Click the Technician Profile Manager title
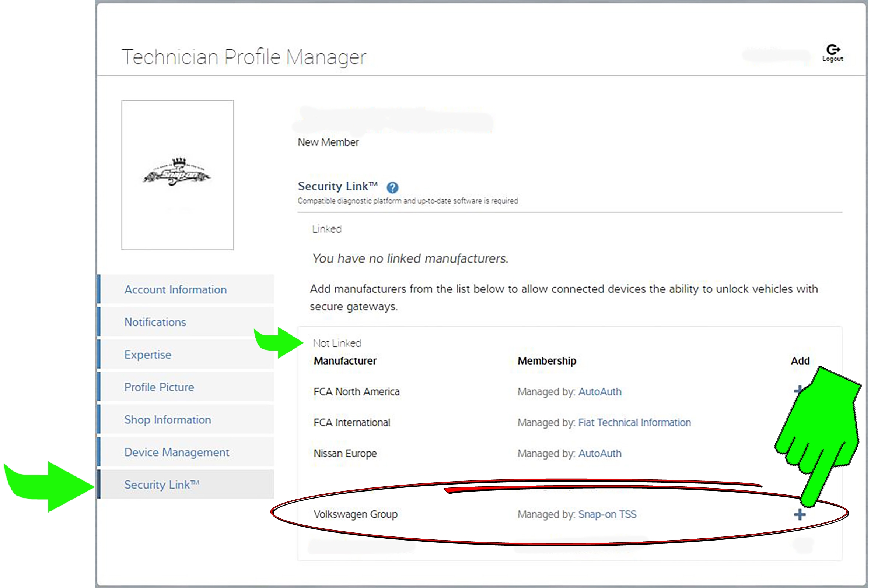The width and height of the screenshot is (885, 588). click(244, 57)
